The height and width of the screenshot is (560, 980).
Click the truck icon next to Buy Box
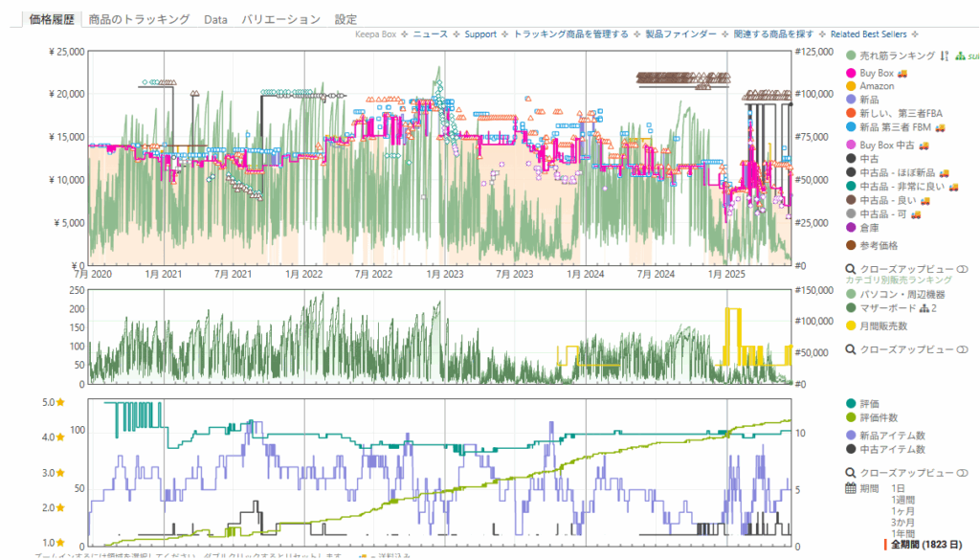(902, 73)
